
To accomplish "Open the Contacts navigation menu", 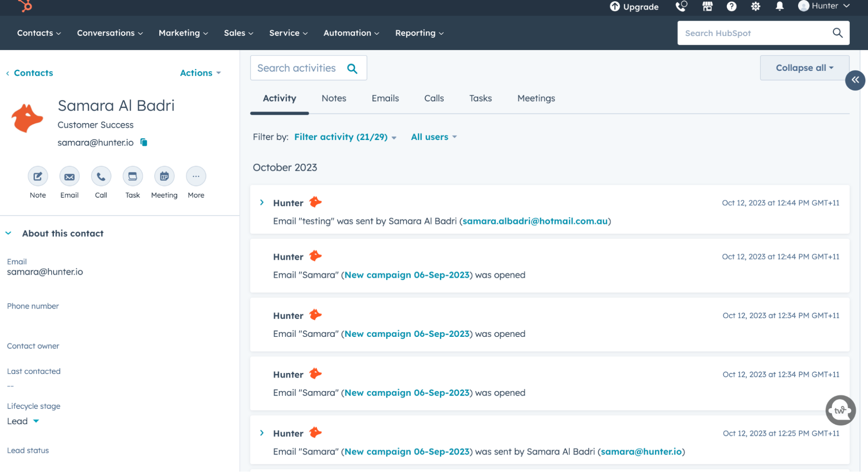I will [x=39, y=33].
